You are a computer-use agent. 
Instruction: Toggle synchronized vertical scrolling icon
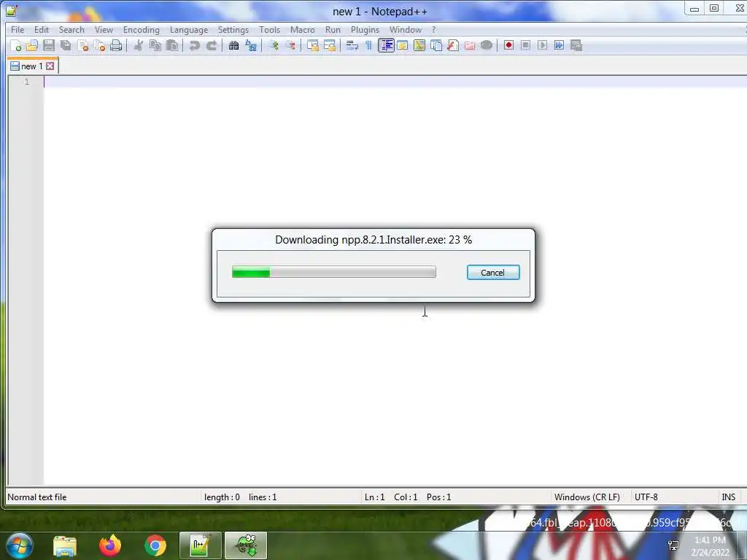click(x=313, y=46)
